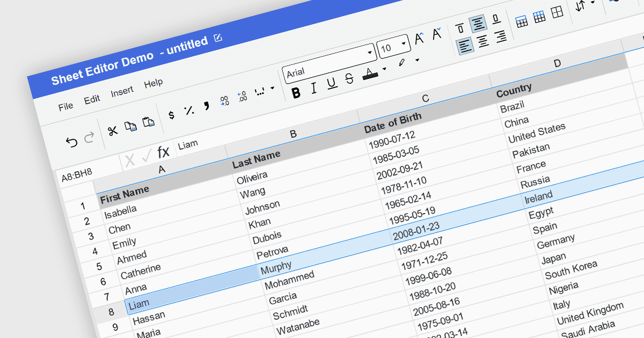The image size is (644, 338).
Task: Expand the text color dropdown arrow
Action: pos(384,68)
